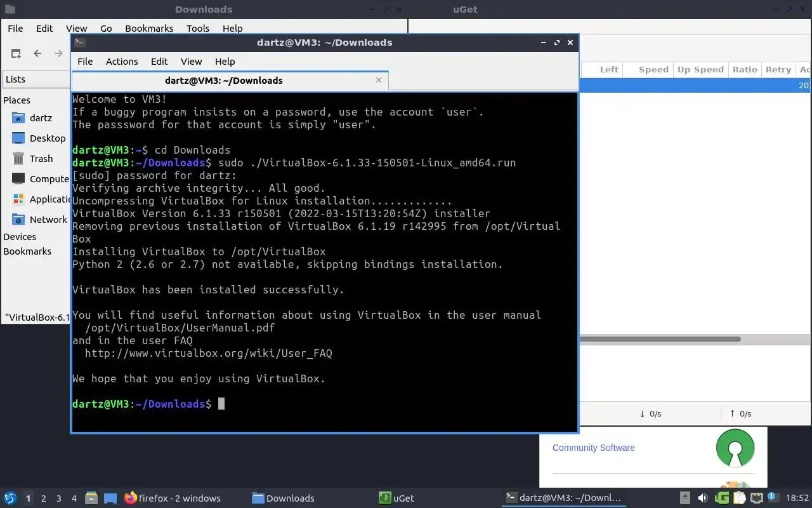Screen dimensions: 812x508
Task: Open Bookmarks menu in the file manager
Action: coord(149,29)
